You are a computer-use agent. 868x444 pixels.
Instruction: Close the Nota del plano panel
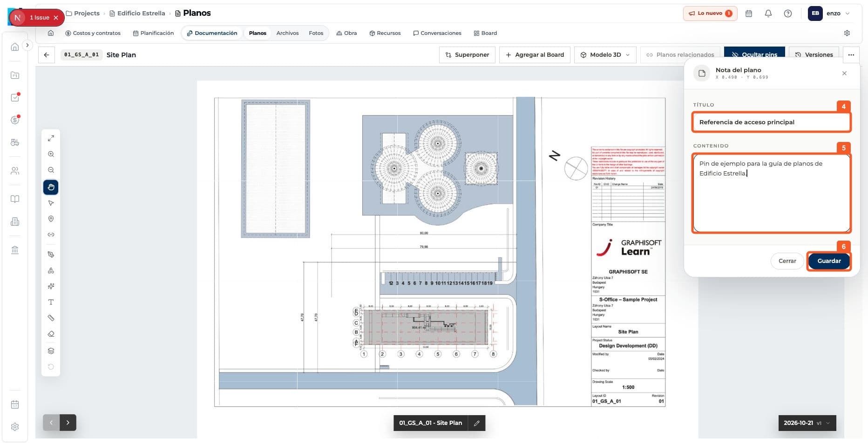coord(844,74)
